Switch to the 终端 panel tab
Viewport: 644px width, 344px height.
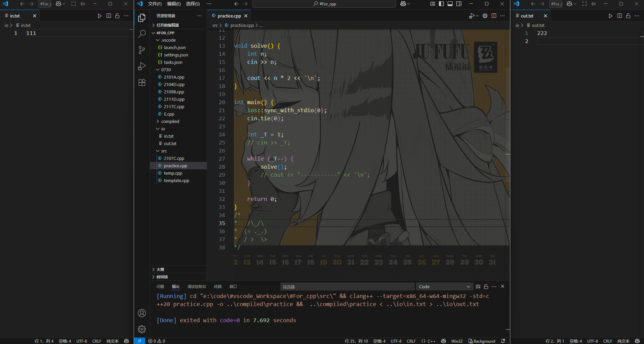(218, 287)
